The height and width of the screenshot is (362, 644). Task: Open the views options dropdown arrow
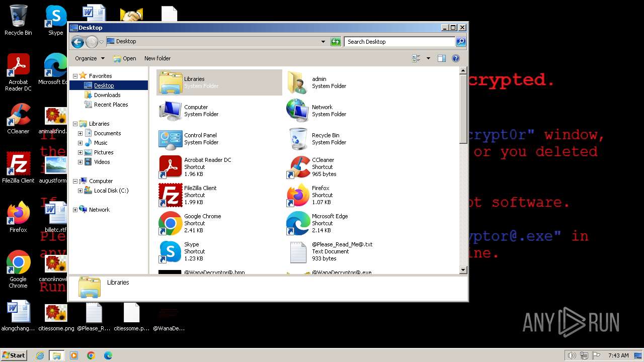tap(428, 58)
